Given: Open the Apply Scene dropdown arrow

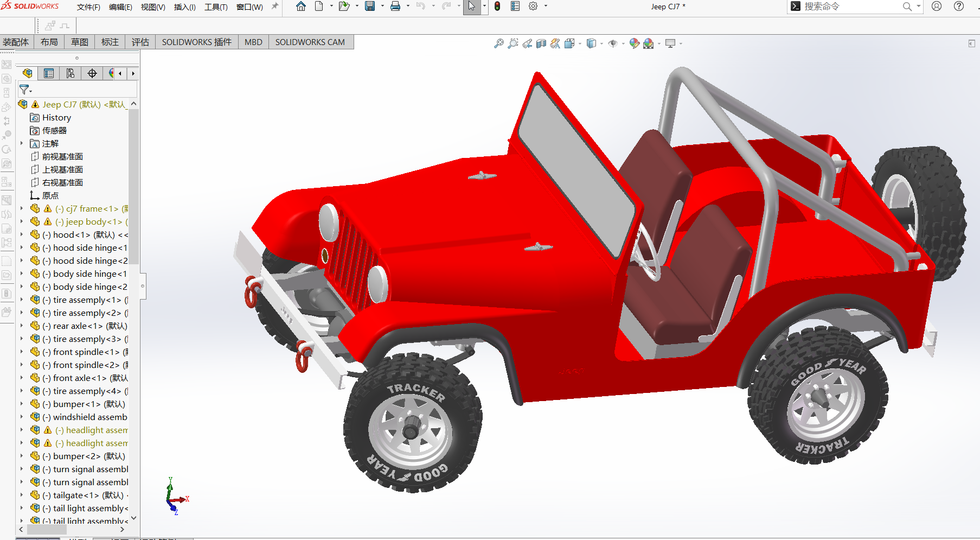Looking at the screenshot, I should point(659,43).
